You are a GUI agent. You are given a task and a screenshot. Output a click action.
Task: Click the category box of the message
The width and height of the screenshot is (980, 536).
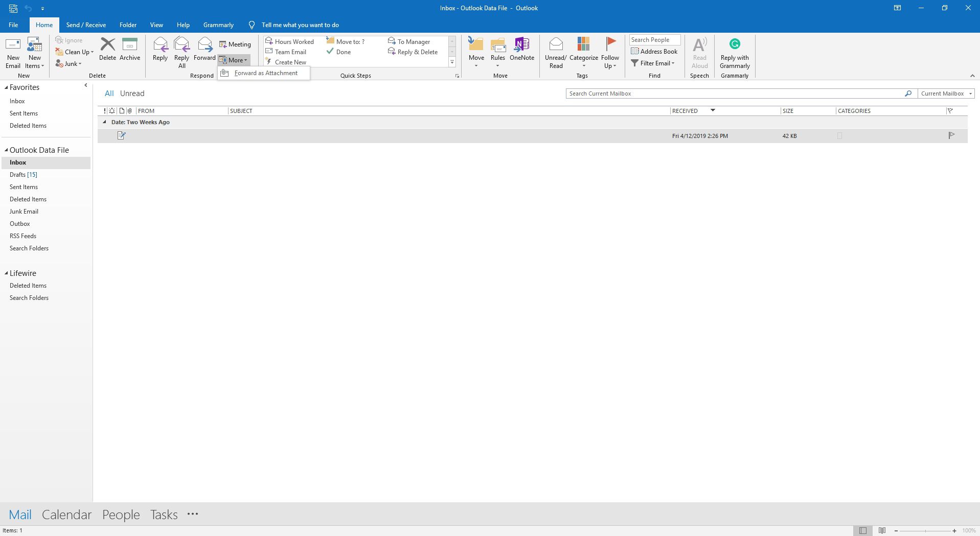pos(839,136)
